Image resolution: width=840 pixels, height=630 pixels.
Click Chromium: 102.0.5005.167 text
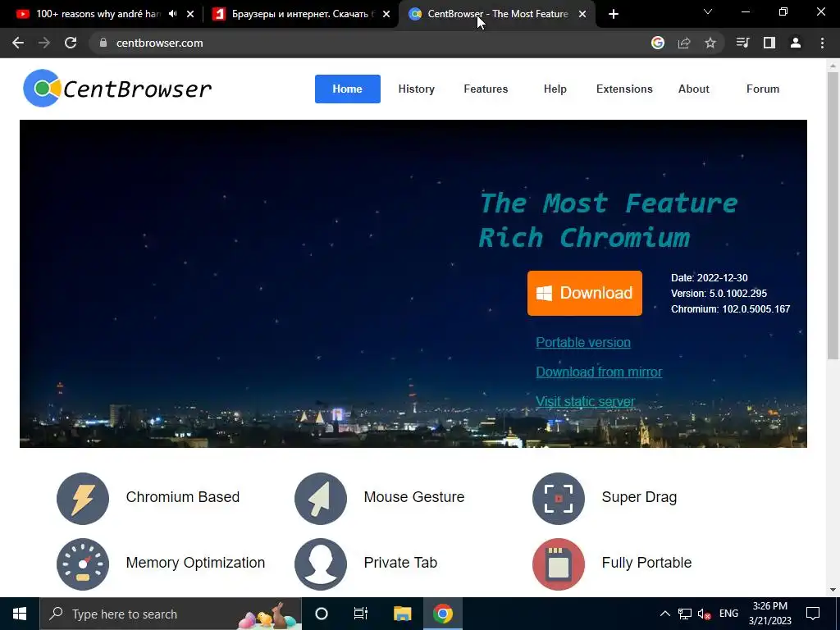731,309
